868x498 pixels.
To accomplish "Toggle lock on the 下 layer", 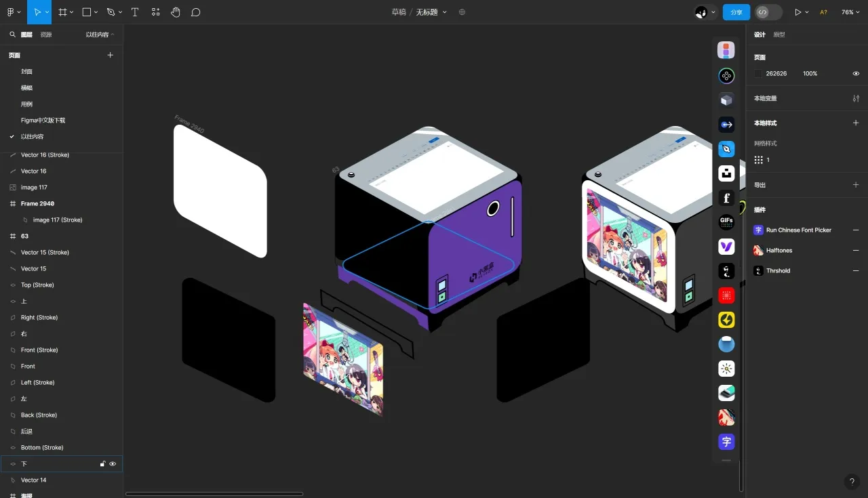I will coord(102,463).
